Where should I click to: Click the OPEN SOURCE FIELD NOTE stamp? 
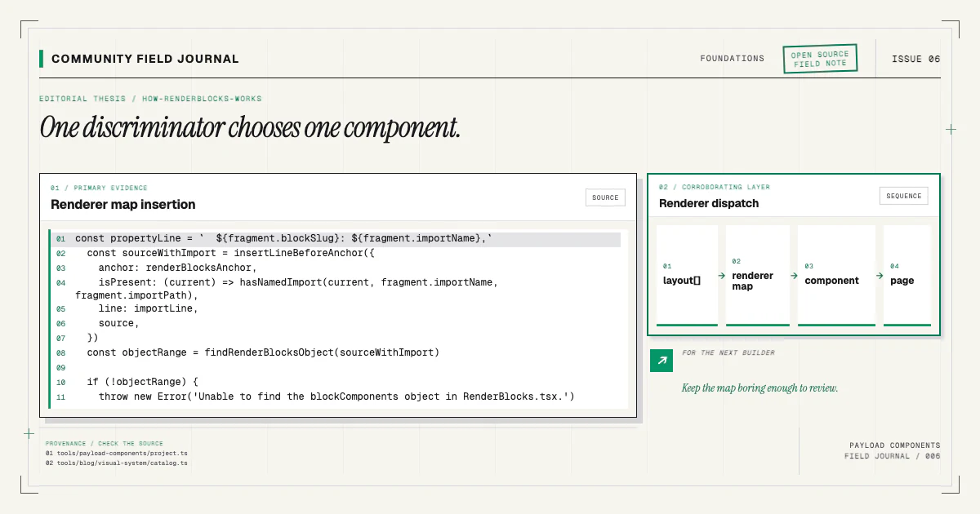tap(820, 59)
